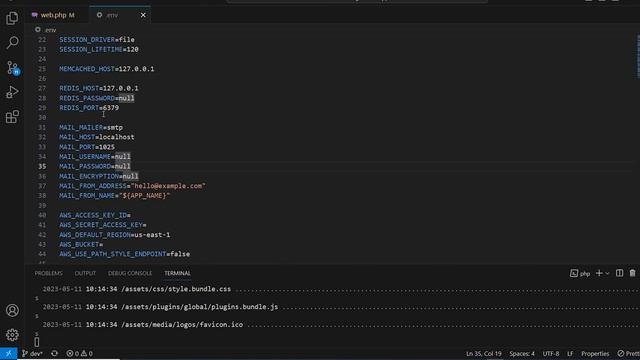Open the Source Control view
640x360 pixels.
(x=12, y=67)
